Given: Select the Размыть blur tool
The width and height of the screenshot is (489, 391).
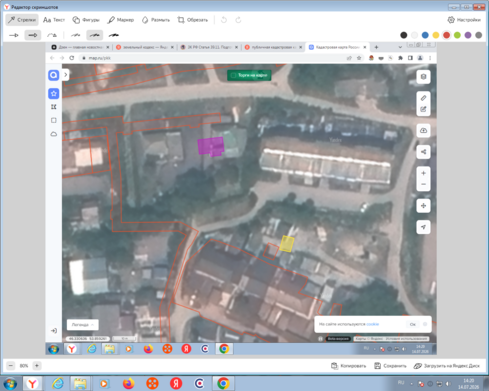Looking at the screenshot, I should [x=156, y=20].
